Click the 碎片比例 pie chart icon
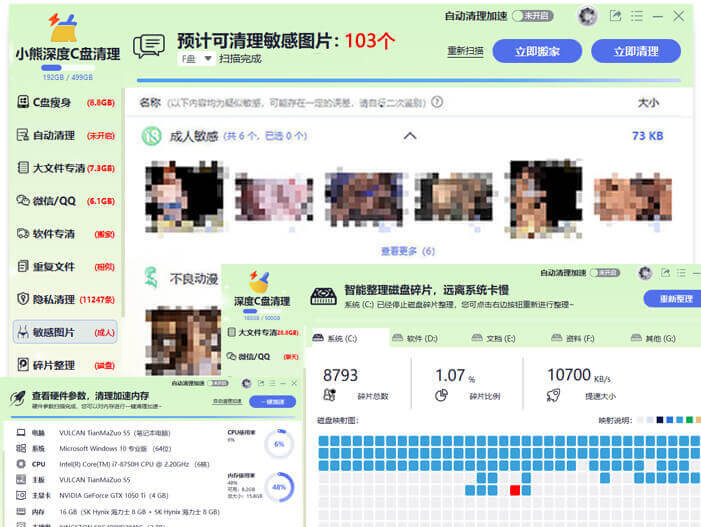The height and width of the screenshot is (527, 701). pos(441,395)
